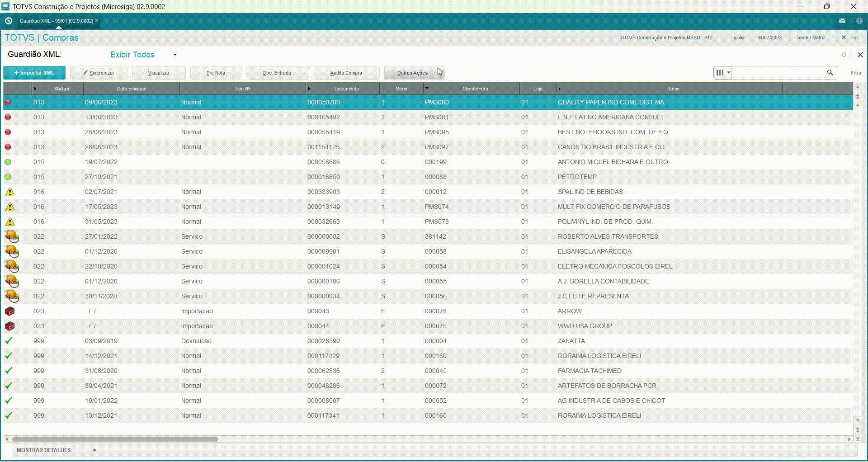The image size is (868, 462).
Task: Click service helmet icon for ELETRO MECANICA FOSCOLOS
Action: [12, 266]
